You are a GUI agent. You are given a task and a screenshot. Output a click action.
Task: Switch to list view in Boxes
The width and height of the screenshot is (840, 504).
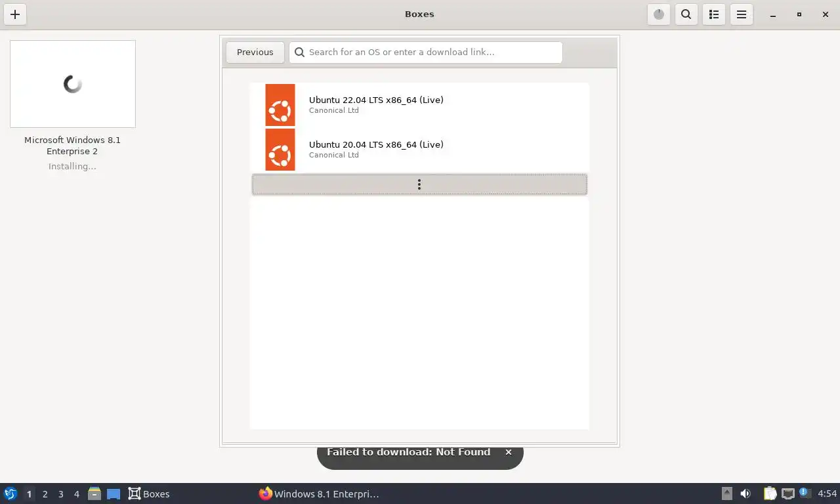tap(714, 14)
